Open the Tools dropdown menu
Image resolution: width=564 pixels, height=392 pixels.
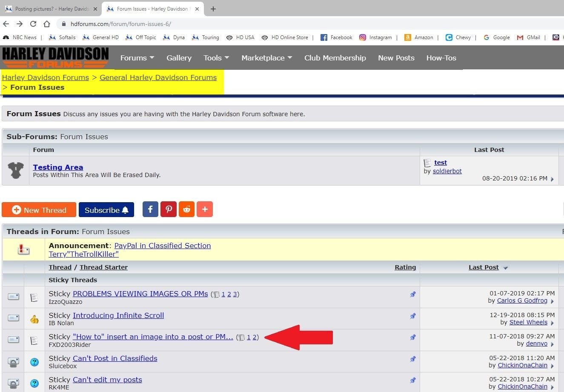(x=216, y=58)
